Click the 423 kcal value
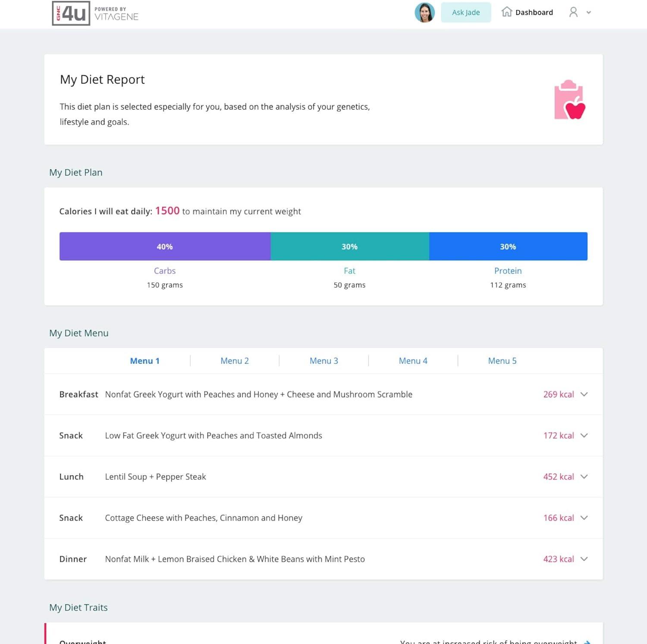Screen dimensions: 647x644 [559, 559]
